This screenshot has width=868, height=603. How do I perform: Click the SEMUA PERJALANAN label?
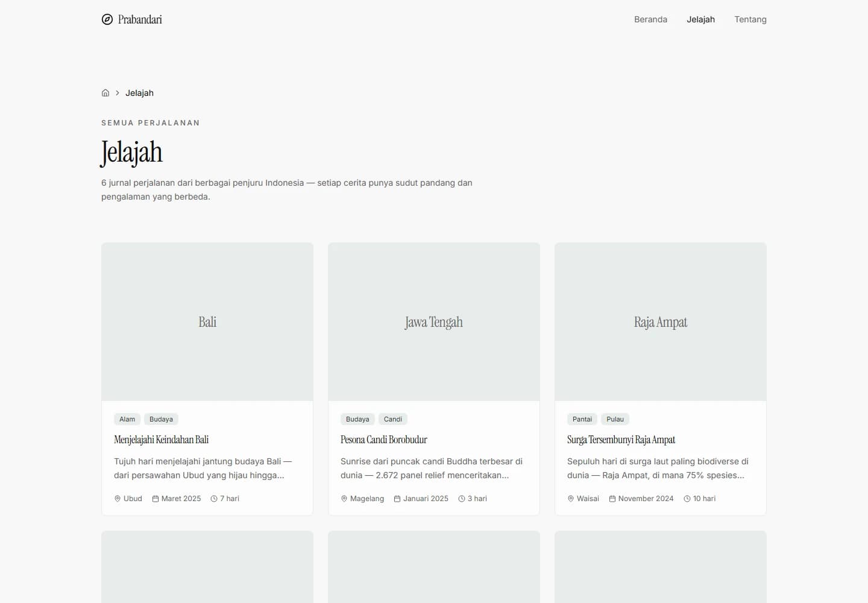point(151,123)
